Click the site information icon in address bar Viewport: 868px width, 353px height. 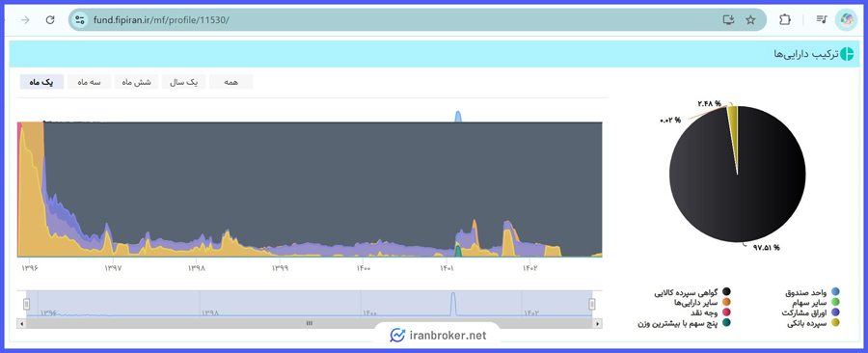(80, 20)
